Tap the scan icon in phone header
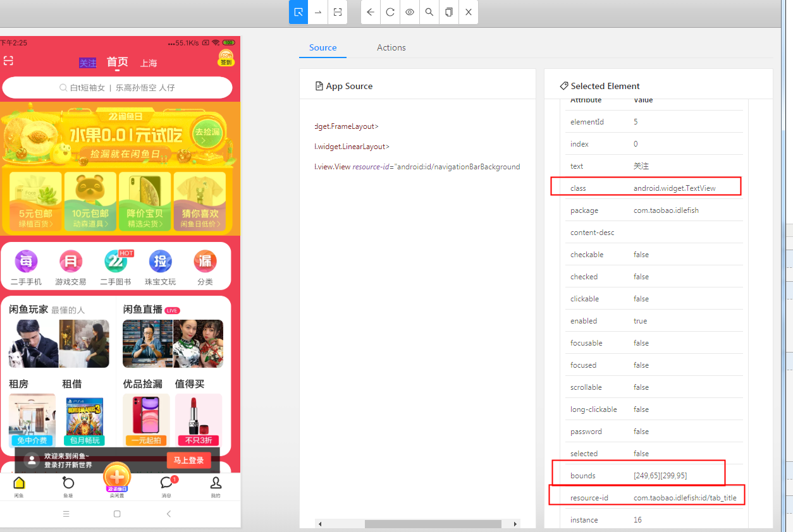The height and width of the screenshot is (532, 793). [8, 61]
